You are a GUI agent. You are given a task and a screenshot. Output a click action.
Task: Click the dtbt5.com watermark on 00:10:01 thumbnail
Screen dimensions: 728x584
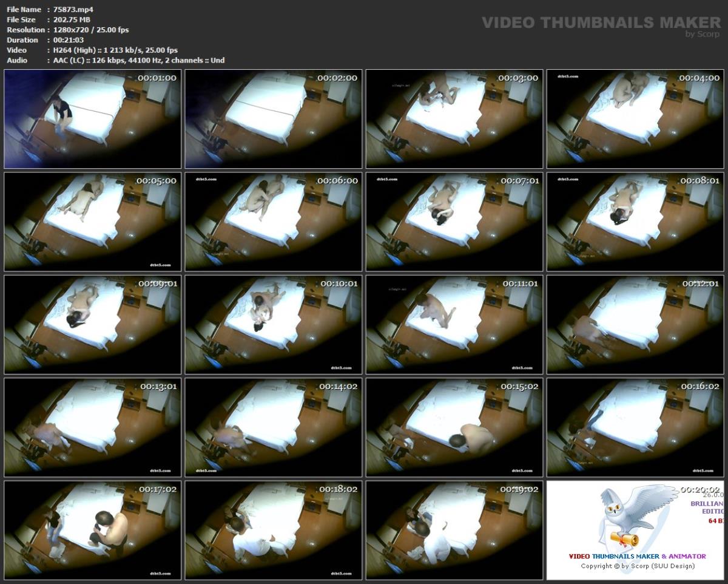pos(340,367)
